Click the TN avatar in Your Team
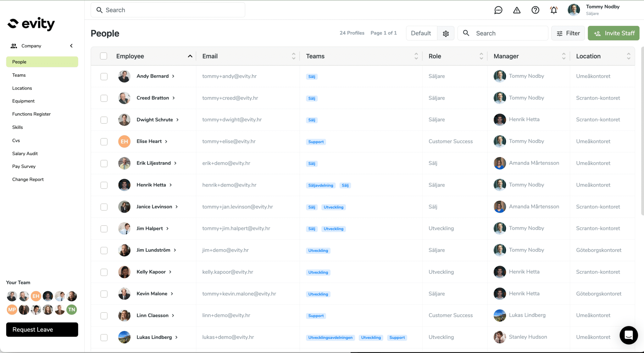This screenshot has height=353, width=644. coord(72,310)
